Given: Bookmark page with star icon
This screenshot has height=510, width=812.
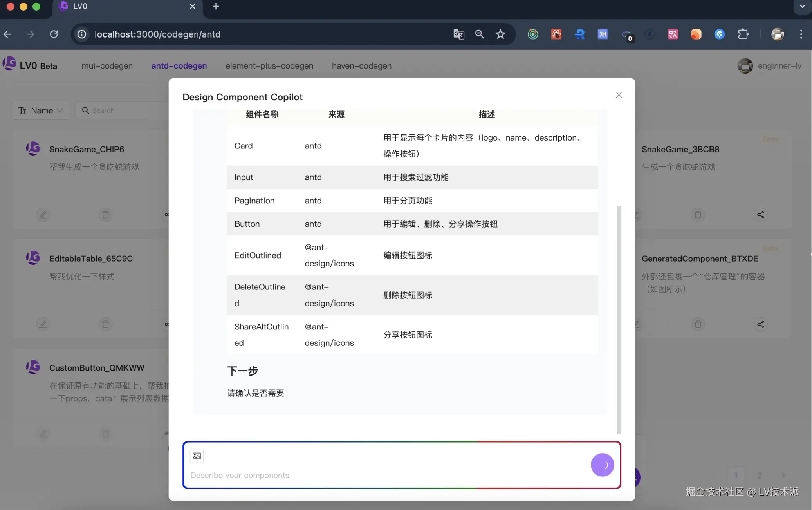Looking at the screenshot, I should pyautogui.click(x=500, y=34).
